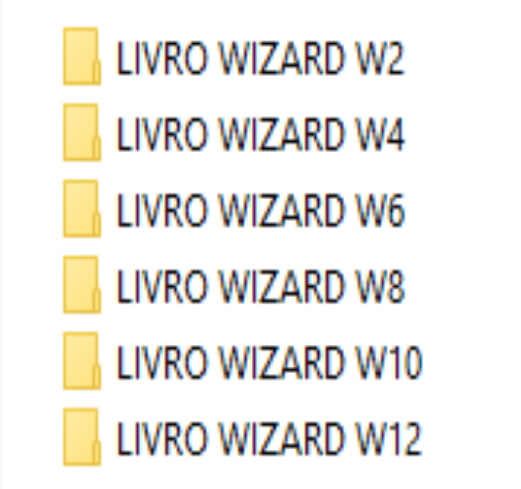Select the folder name LIVRO WIZARD W2
Viewport: 521px width, 489px height.
tap(260, 58)
